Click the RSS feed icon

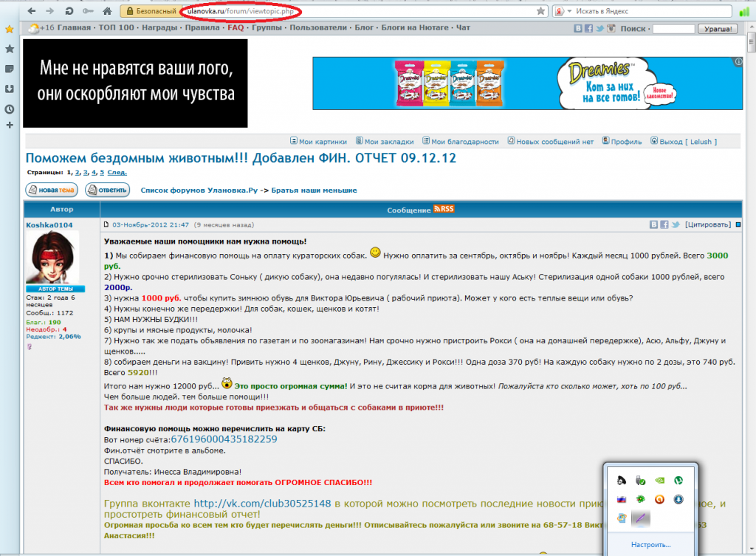[444, 209]
